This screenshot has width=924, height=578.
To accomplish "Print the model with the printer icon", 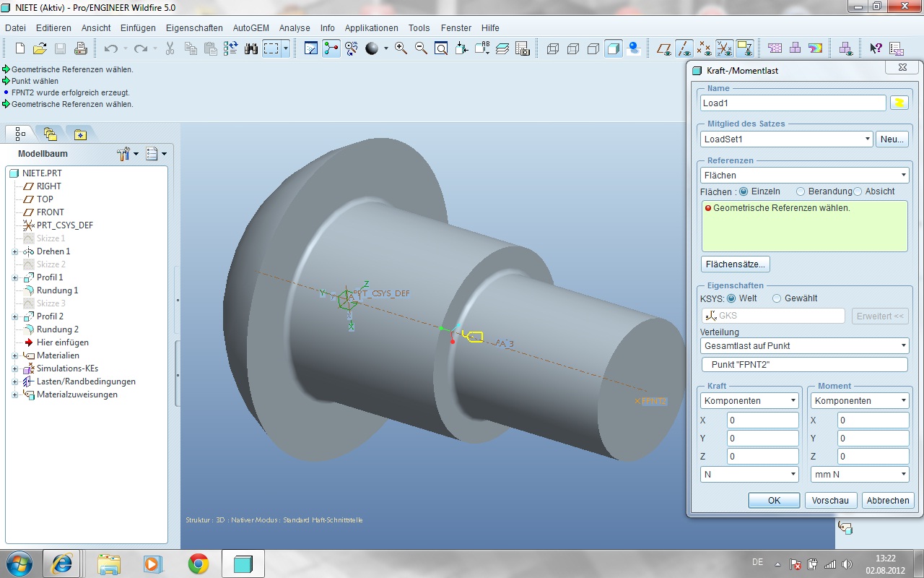I will click(x=81, y=48).
